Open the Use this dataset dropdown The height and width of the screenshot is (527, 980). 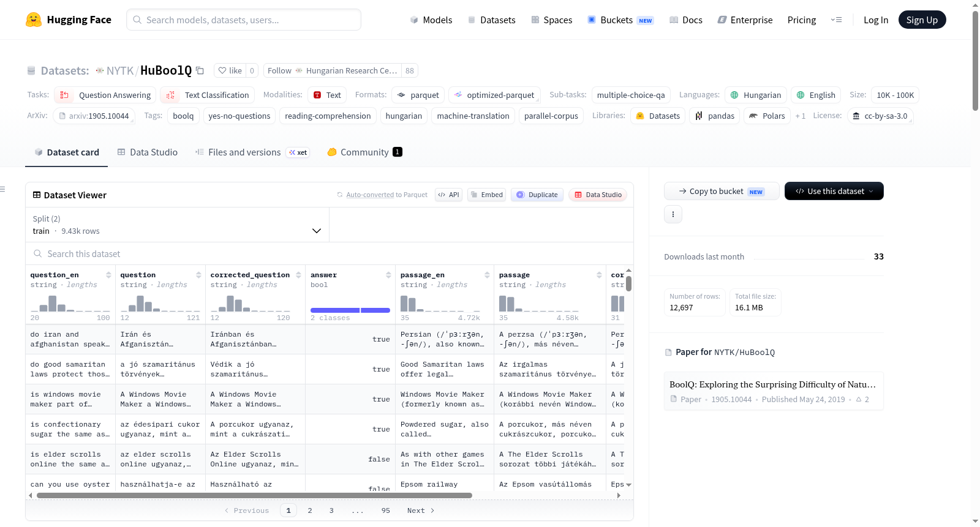[834, 191]
